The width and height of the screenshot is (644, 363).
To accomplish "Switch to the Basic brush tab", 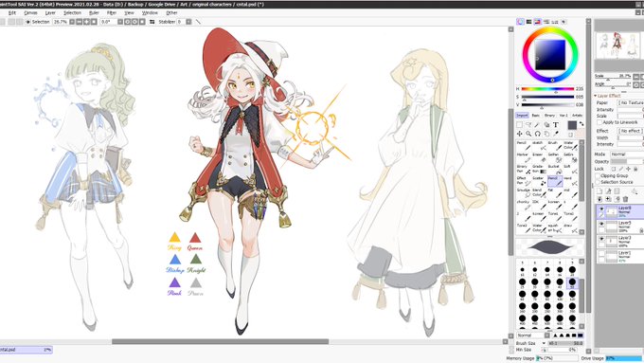I will pos(536,116).
